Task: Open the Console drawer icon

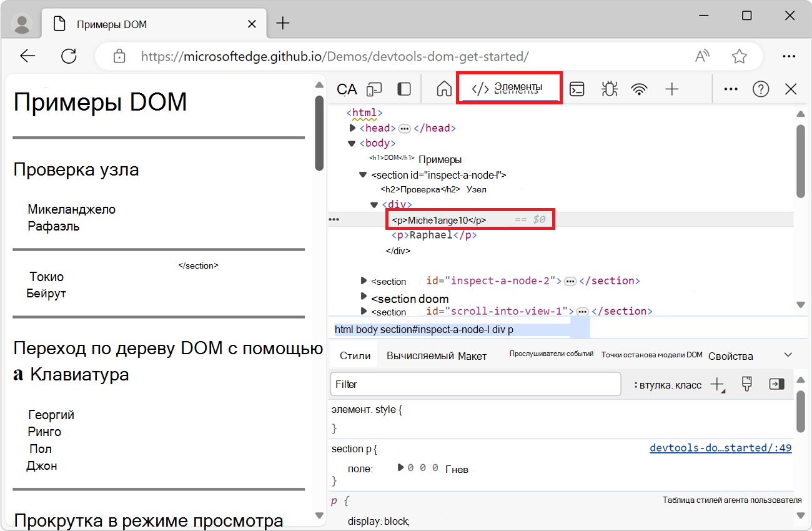Action: tap(577, 89)
